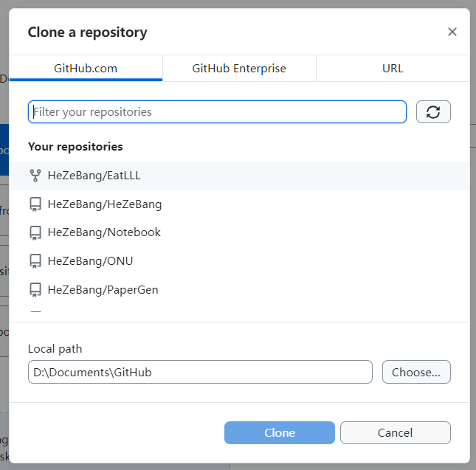Open the Choose... folder picker
This screenshot has width=476, height=470.
tap(416, 372)
